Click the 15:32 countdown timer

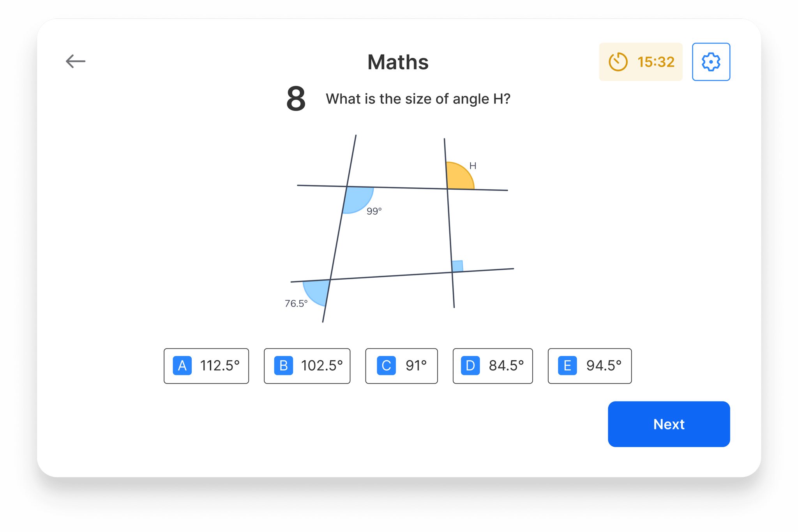[656, 62]
